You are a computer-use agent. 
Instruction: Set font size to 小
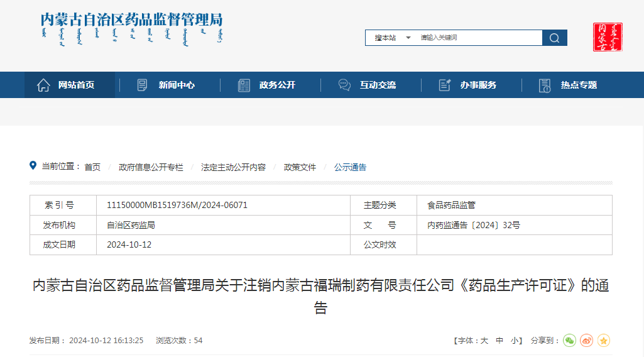coord(514,341)
